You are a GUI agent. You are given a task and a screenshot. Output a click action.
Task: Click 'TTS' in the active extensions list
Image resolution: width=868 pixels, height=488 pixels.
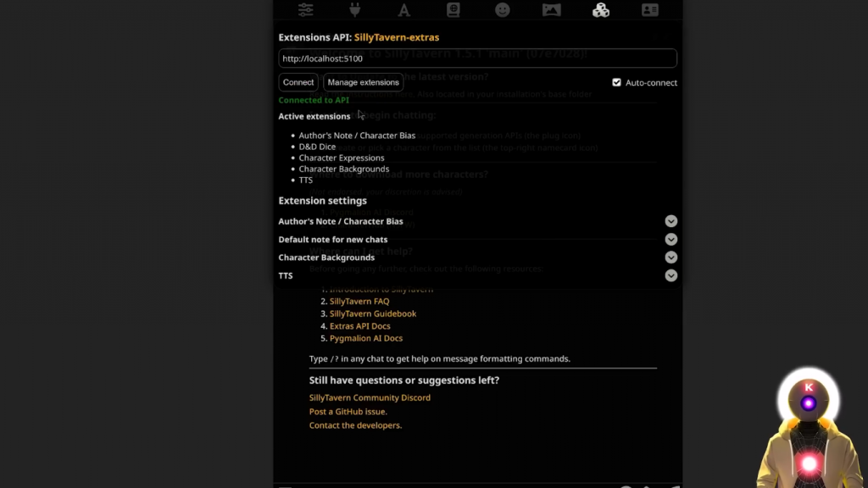click(305, 180)
